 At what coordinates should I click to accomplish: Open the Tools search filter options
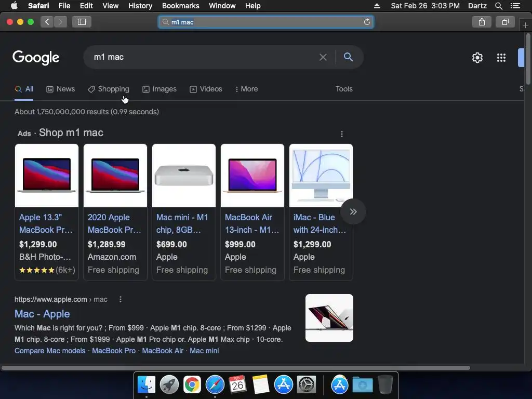point(344,89)
